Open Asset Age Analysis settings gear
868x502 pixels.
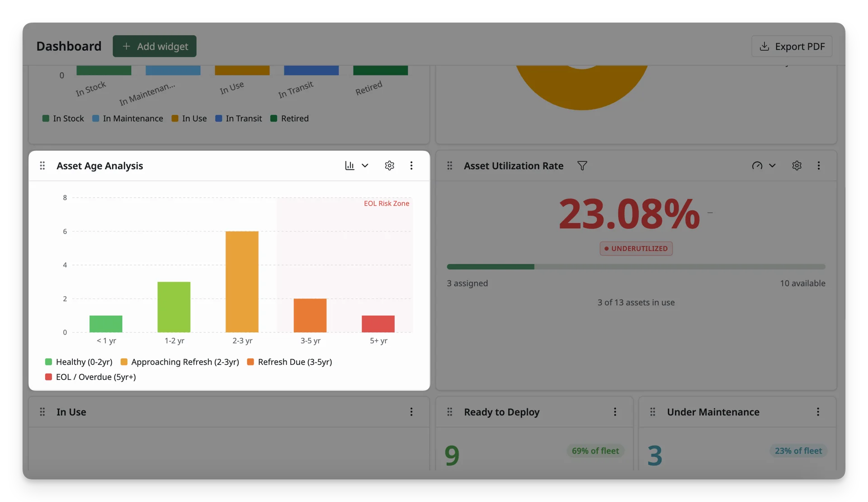tap(389, 166)
